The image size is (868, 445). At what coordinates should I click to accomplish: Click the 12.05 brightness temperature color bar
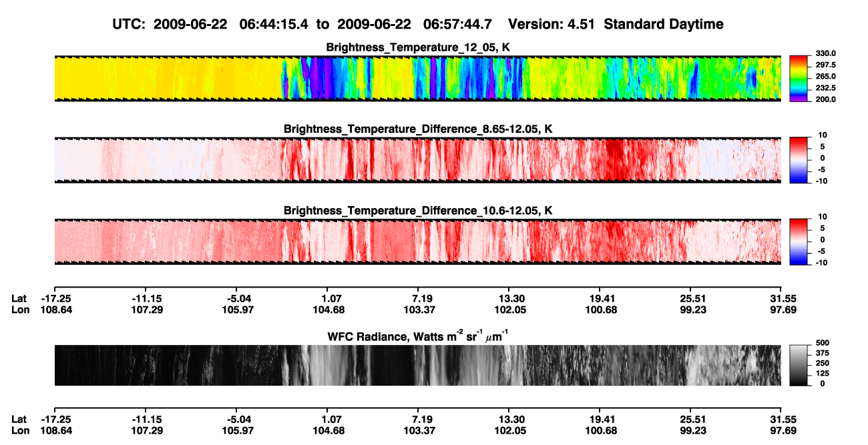click(799, 79)
